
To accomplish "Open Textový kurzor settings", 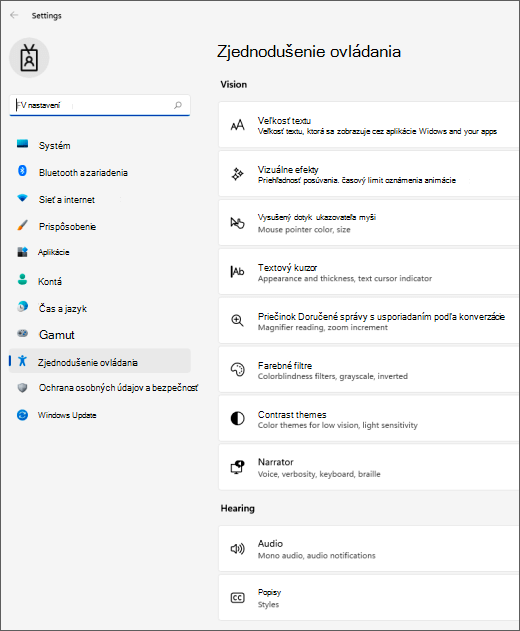I will (369, 272).
